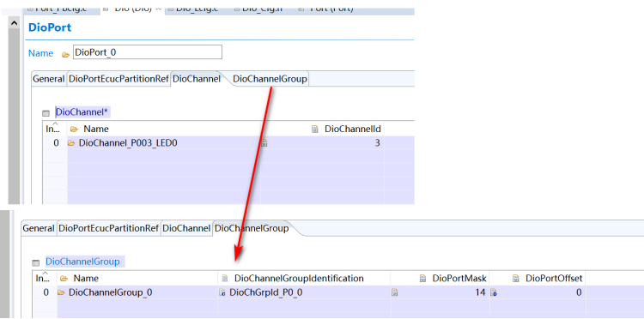Select the active DioChannelGroup tab in lower panel
The image size is (644, 319).
pyautogui.click(x=252, y=228)
